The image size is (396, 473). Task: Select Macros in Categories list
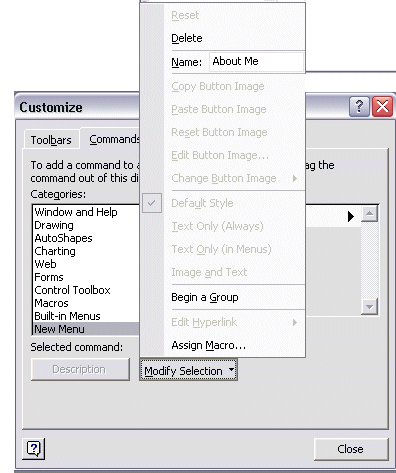86,303
